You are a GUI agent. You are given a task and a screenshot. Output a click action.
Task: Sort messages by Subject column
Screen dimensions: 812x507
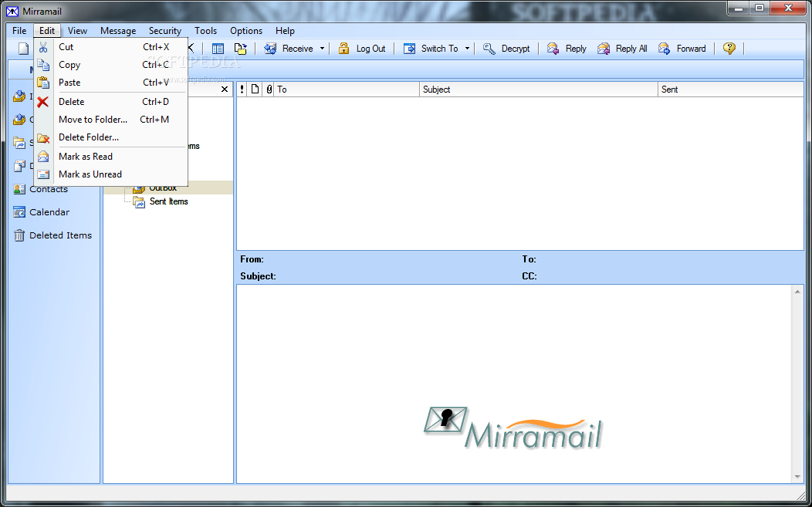[x=539, y=89]
